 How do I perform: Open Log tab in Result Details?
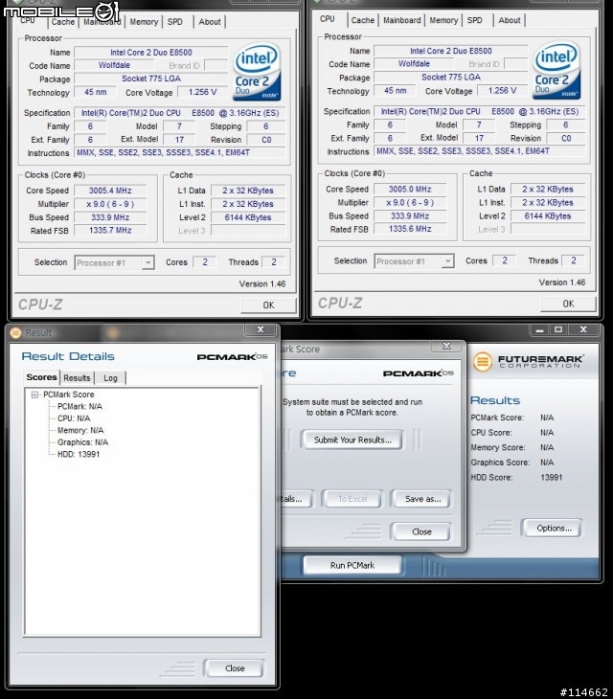(110, 378)
